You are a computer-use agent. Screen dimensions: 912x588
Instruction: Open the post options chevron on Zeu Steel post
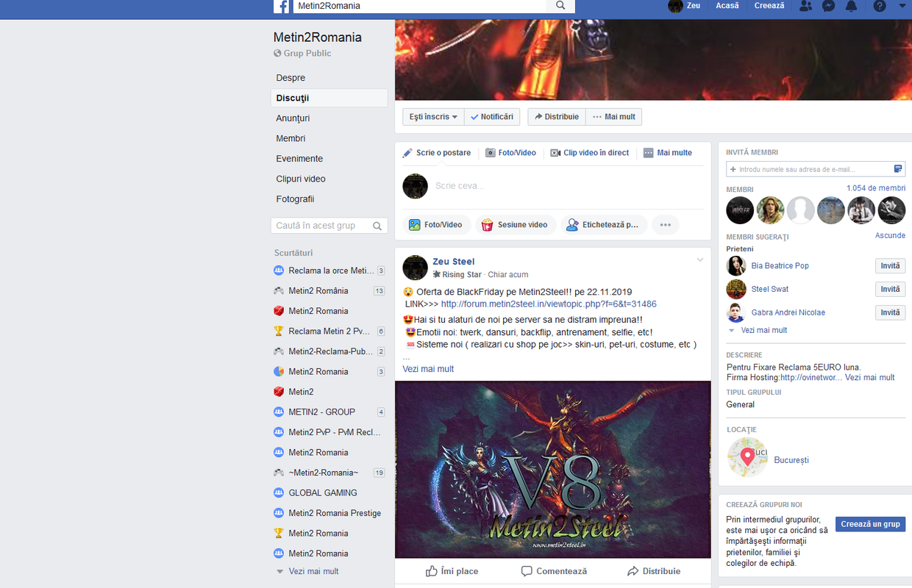tap(701, 259)
